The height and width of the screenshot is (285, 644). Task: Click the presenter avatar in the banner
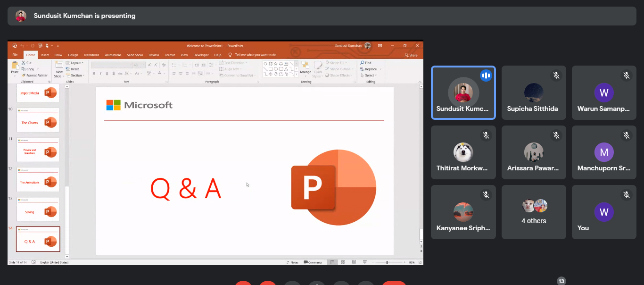[x=21, y=16]
